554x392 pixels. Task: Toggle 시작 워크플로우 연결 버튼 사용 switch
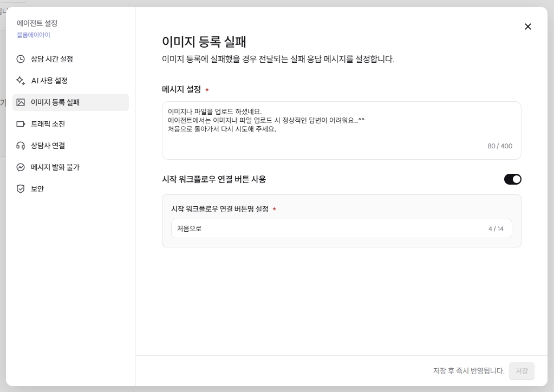tap(512, 179)
